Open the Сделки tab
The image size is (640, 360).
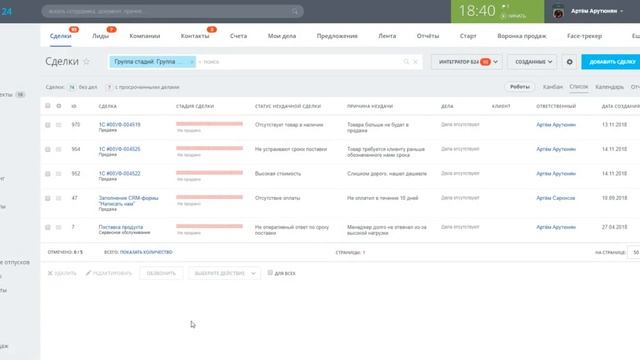point(60,36)
